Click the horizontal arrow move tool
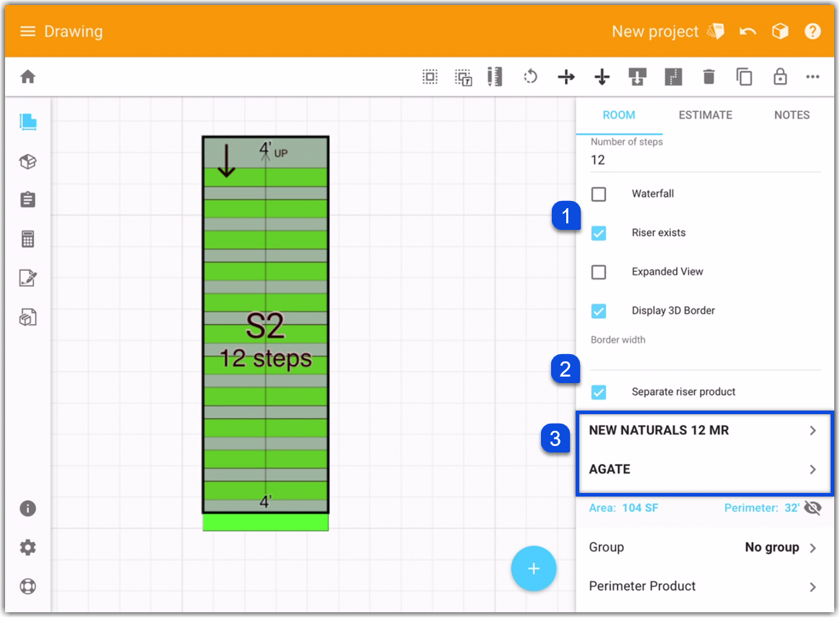This screenshot has width=840, height=618. pos(566,77)
